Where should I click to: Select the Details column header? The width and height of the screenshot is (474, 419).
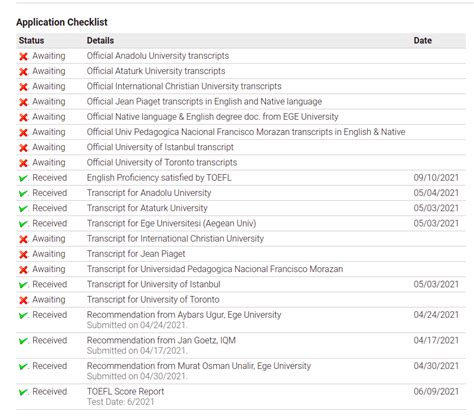(x=100, y=41)
